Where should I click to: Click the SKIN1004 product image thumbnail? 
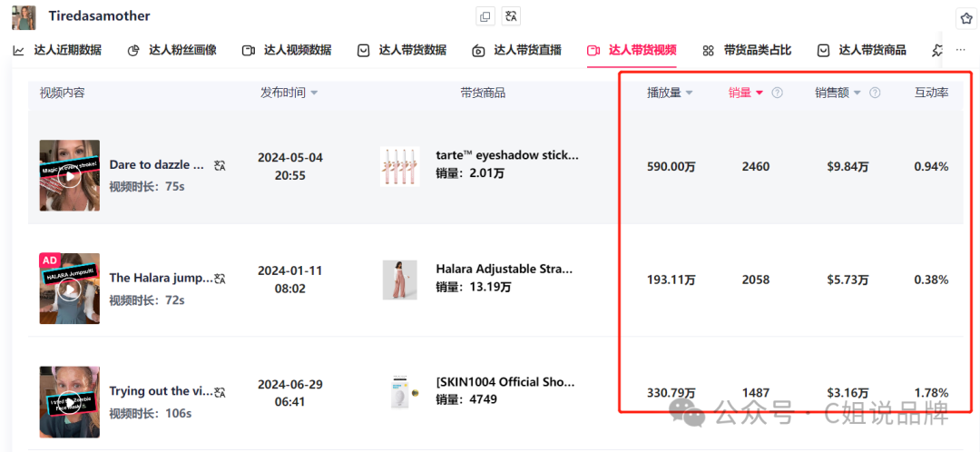pos(400,393)
